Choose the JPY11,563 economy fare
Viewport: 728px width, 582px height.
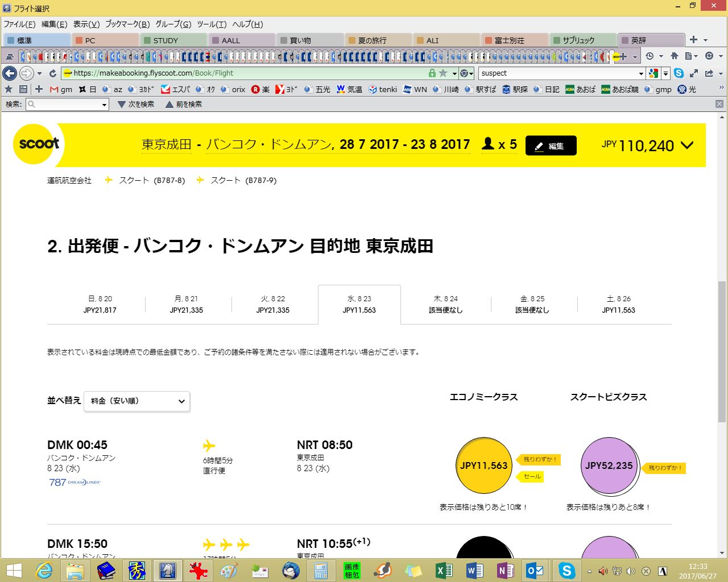[x=483, y=465]
